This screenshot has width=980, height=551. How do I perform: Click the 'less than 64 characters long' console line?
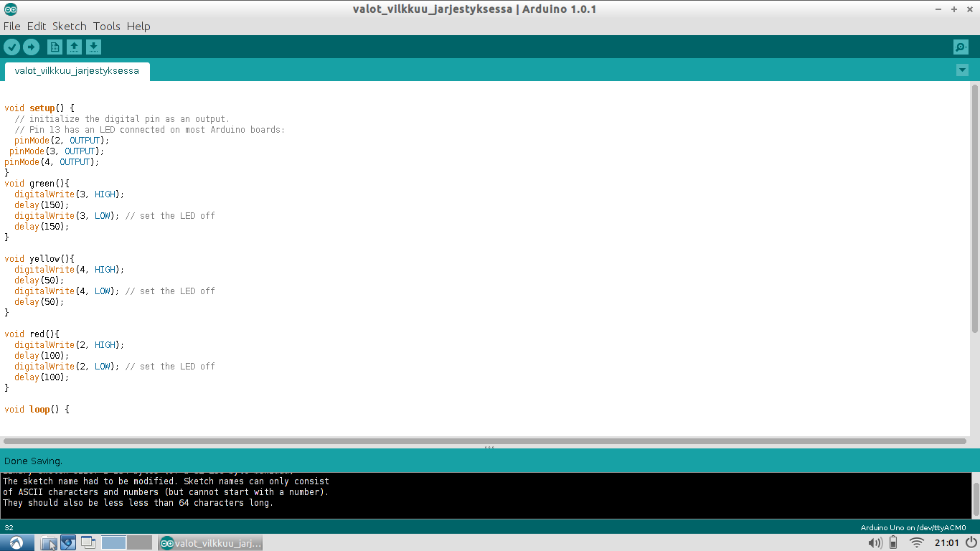(x=138, y=503)
